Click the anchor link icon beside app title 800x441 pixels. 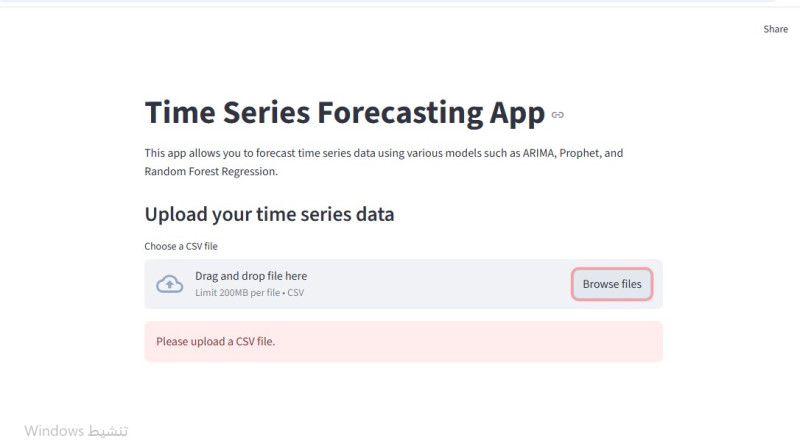tap(558, 115)
